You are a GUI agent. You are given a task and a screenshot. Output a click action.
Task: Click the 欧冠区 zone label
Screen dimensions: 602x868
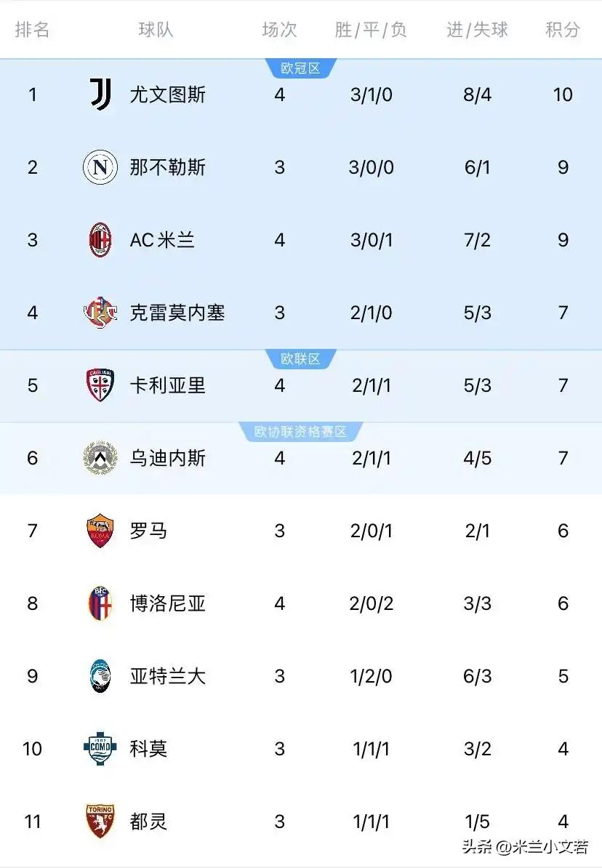301,68
